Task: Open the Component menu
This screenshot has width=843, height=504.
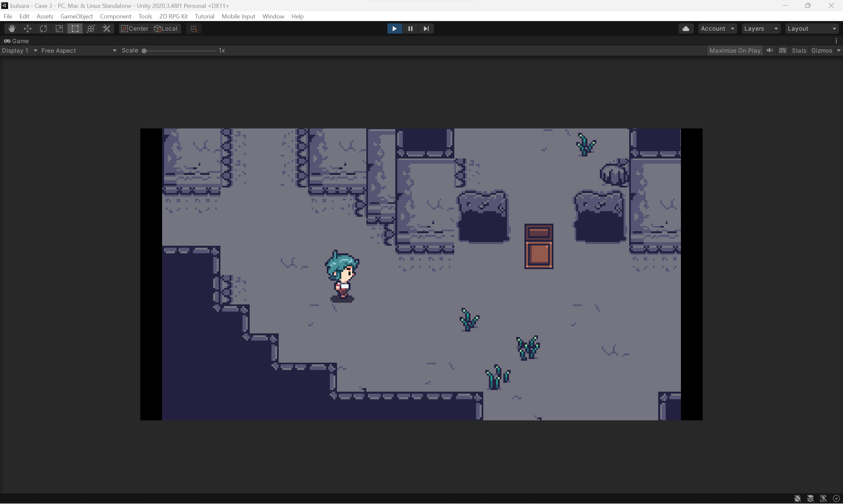Action: pos(116,16)
